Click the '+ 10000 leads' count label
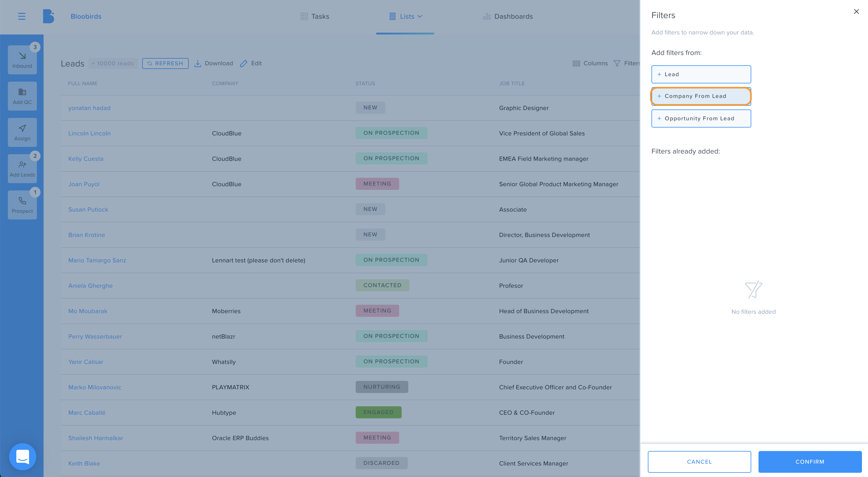 113,63
